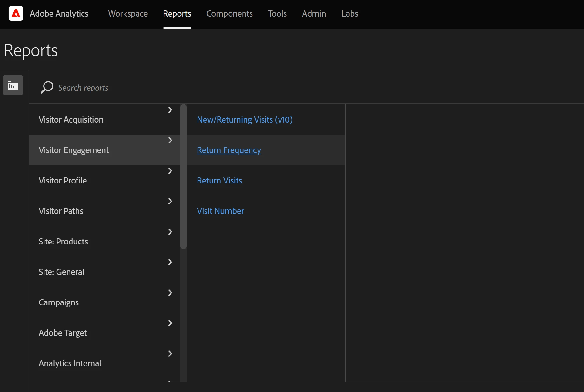Switch to the Reports tab
The image size is (584, 392).
tap(177, 14)
